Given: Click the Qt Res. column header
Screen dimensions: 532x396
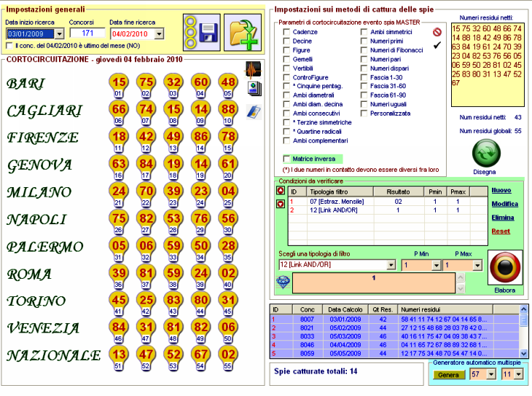Looking at the screenshot, I should 383,309.
